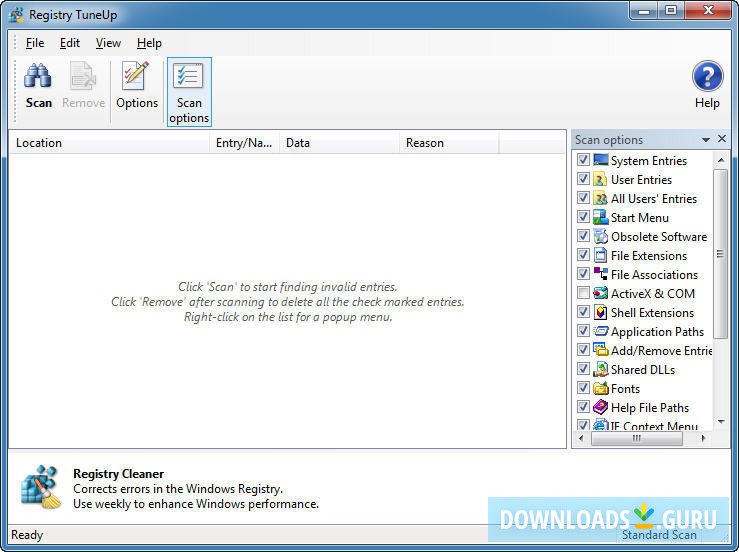This screenshot has width=739, height=552.
Task: Click the horizontal scroll right arrow
Action: click(703, 438)
